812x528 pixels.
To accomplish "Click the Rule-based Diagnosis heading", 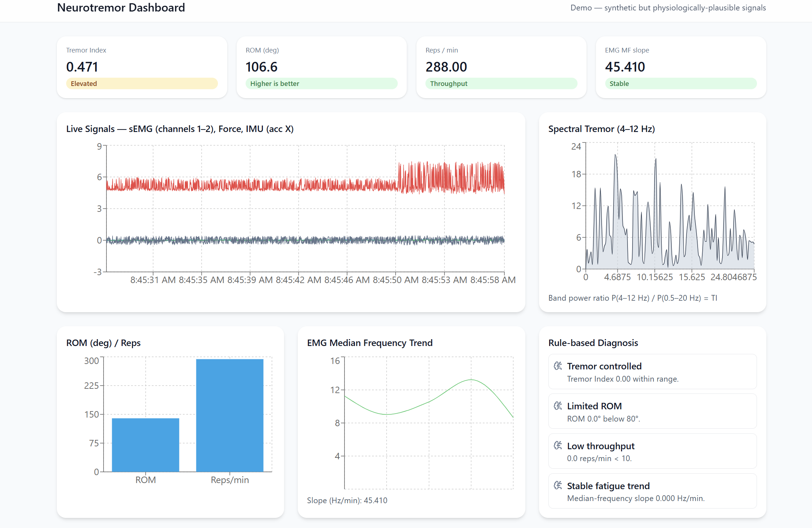I will pos(593,343).
